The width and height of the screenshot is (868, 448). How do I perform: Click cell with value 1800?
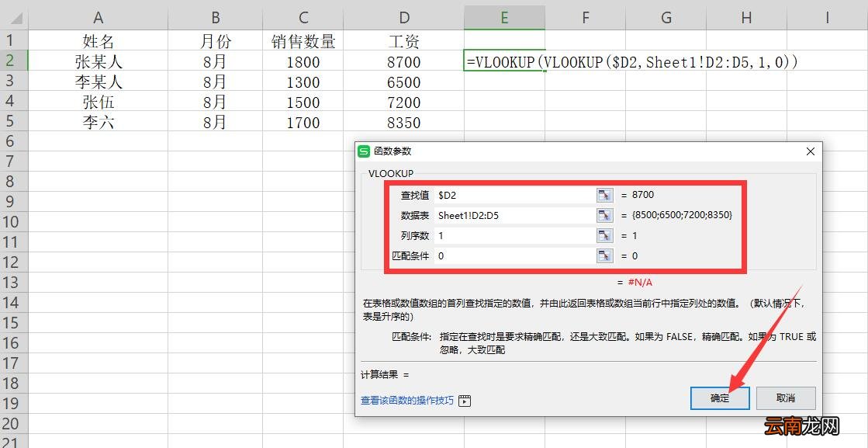coord(303,61)
